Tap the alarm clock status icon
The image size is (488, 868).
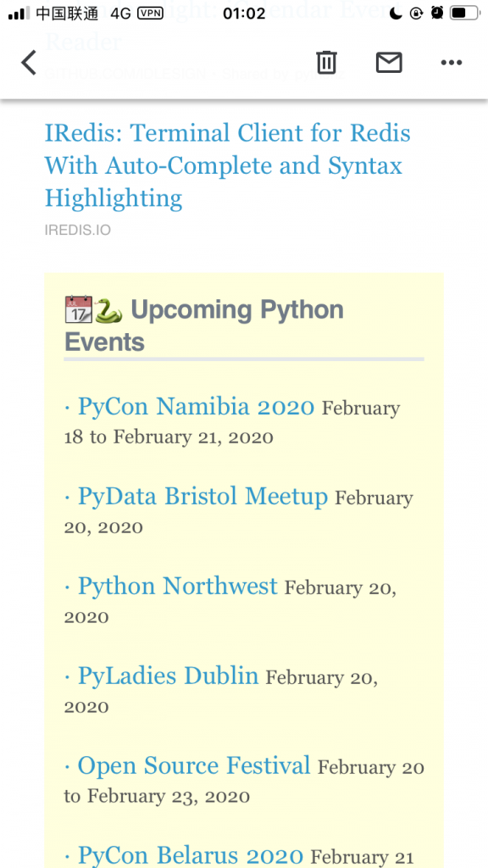point(437,13)
